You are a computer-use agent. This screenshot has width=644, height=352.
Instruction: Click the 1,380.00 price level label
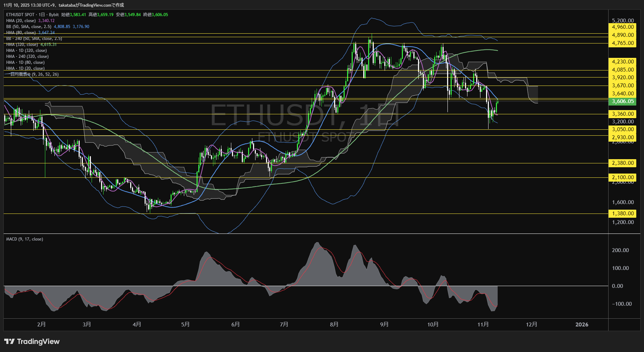pos(623,214)
